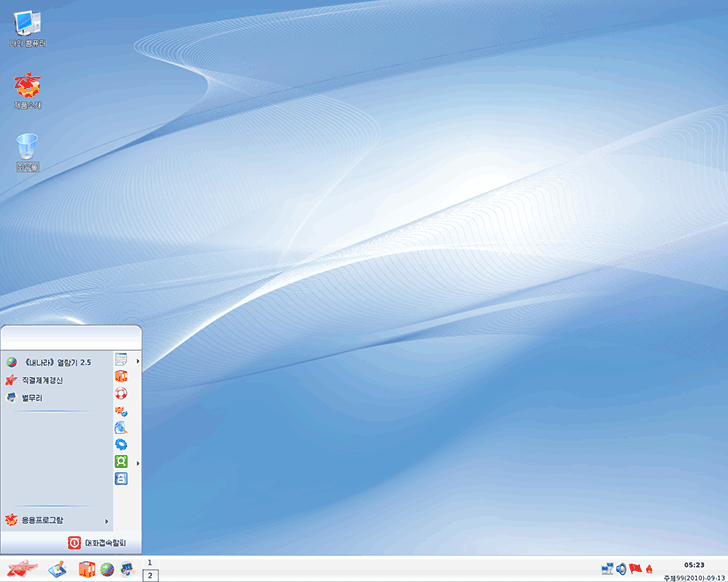Viewport: 728px width, 582px height.
Task: Click the blue gear settings icon in menu
Action: point(121,444)
